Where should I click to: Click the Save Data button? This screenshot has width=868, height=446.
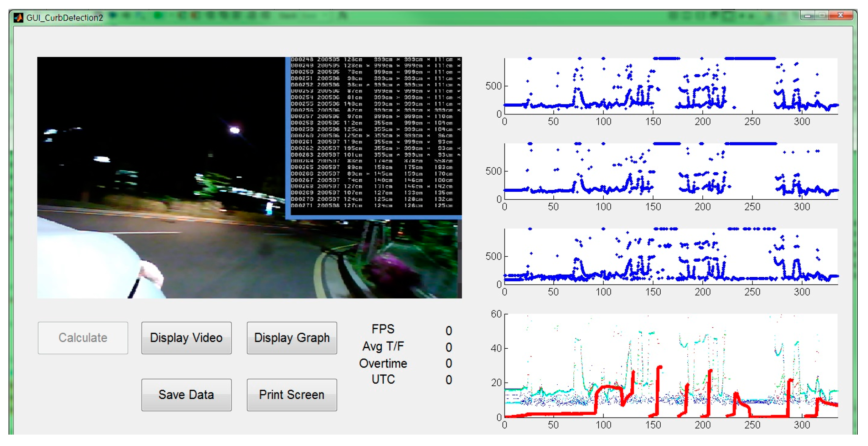pos(186,395)
